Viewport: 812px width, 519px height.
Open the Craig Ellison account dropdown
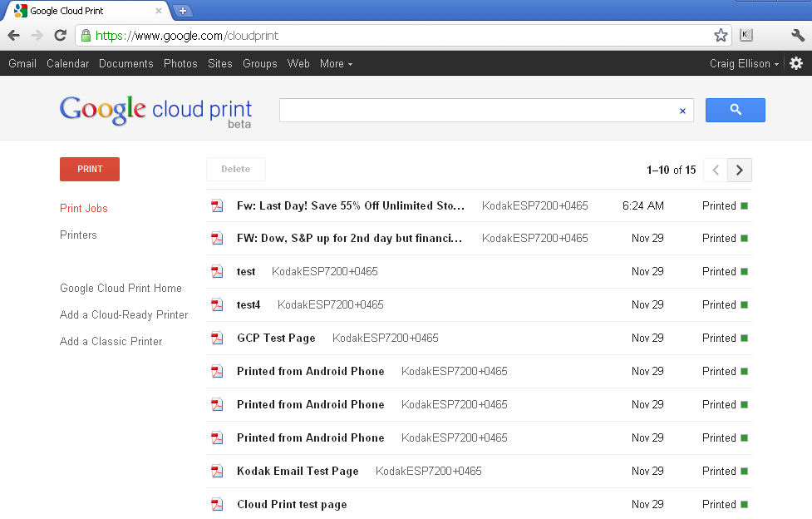[744, 64]
